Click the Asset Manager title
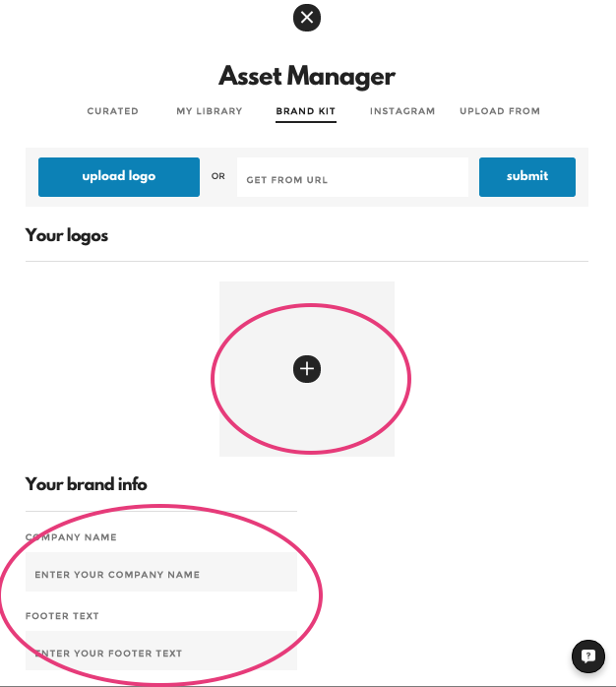 click(x=307, y=76)
